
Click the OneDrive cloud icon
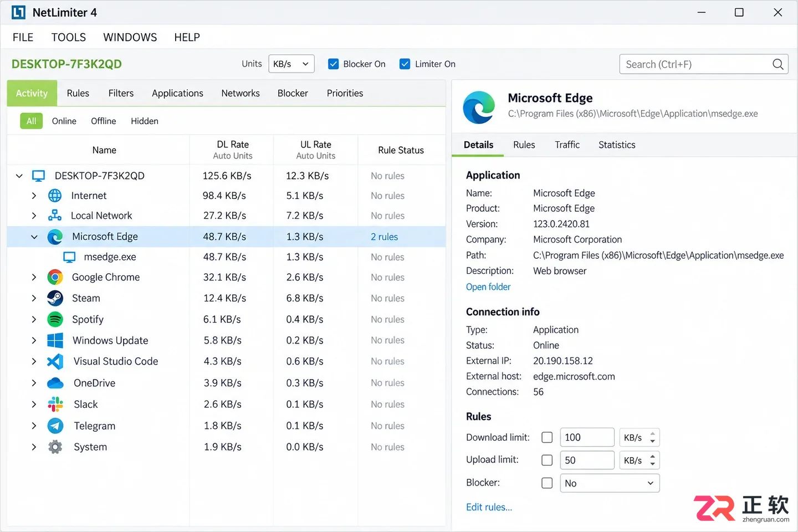pyautogui.click(x=55, y=383)
